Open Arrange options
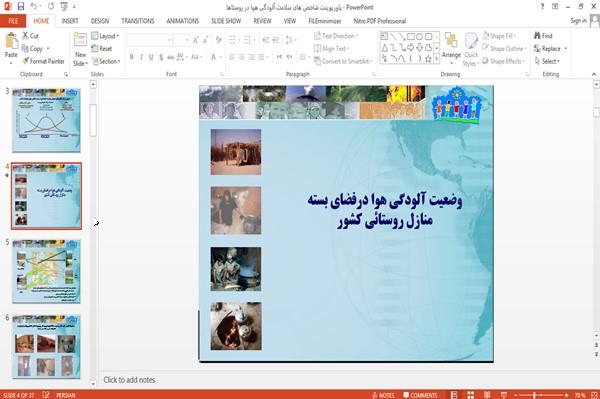 451,48
